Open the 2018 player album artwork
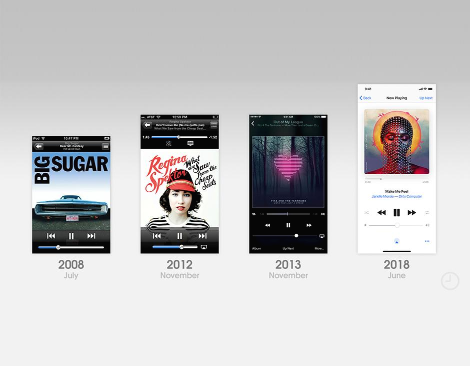470x366 pixels. [x=397, y=141]
